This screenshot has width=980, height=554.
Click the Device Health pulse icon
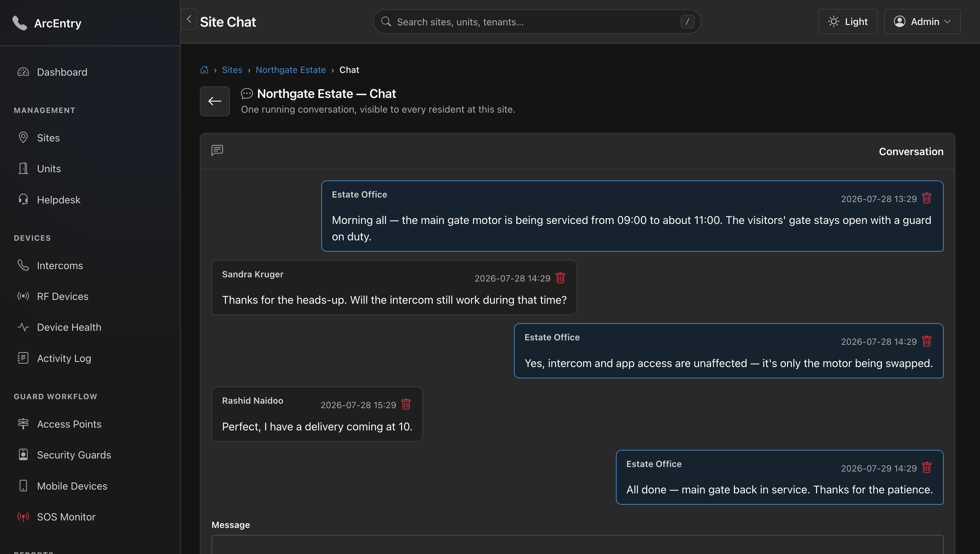[x=23, y=327]
